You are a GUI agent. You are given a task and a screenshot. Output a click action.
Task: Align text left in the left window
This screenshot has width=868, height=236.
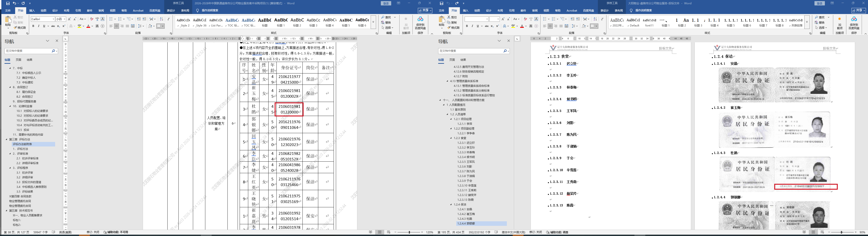(111, 26)
